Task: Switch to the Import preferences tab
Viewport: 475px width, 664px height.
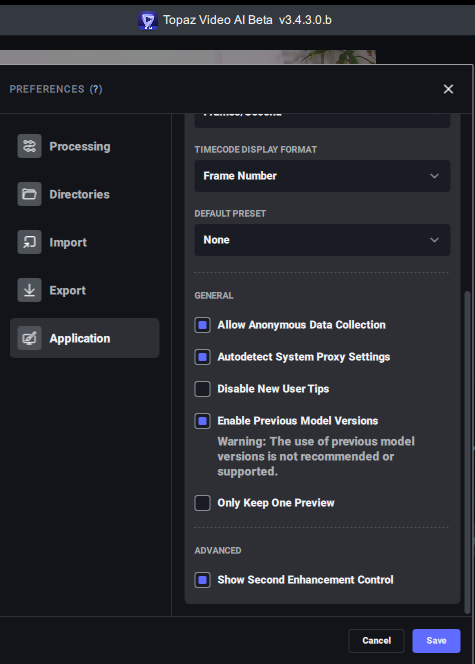Action: [85, 242]
